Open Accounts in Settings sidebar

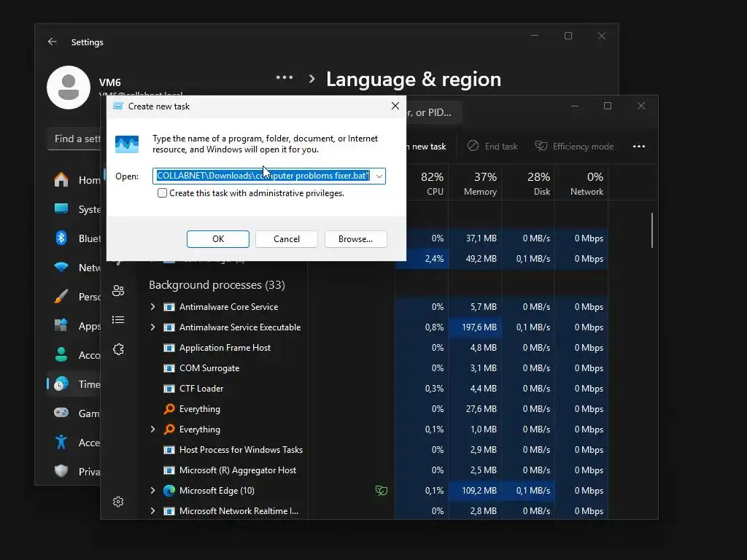click(x=76, y=355)
